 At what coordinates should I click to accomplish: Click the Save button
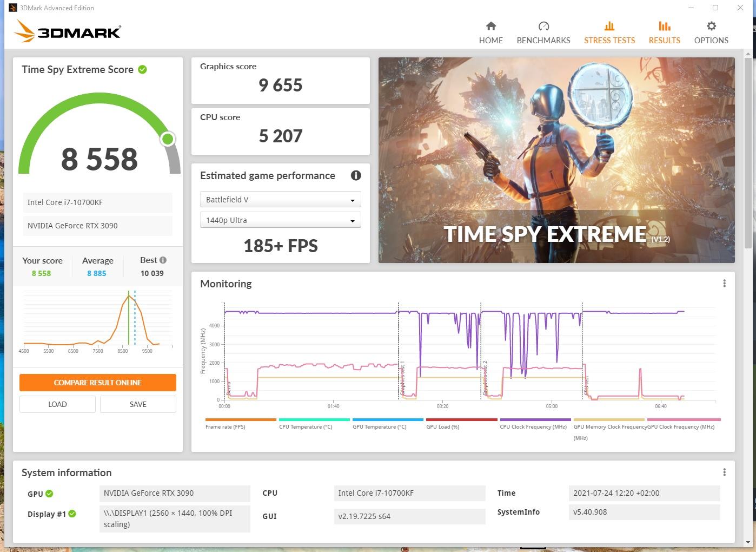138,404
